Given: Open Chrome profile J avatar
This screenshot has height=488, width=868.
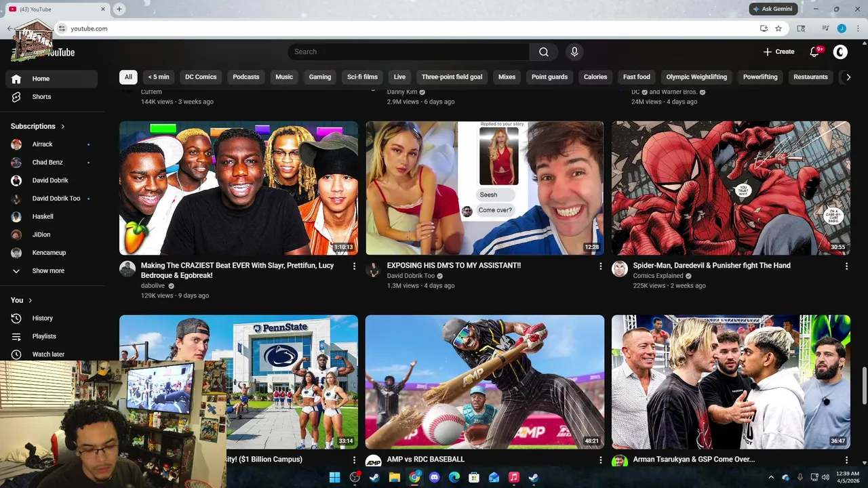Looking at the screenshot, I should click(842, 28).
